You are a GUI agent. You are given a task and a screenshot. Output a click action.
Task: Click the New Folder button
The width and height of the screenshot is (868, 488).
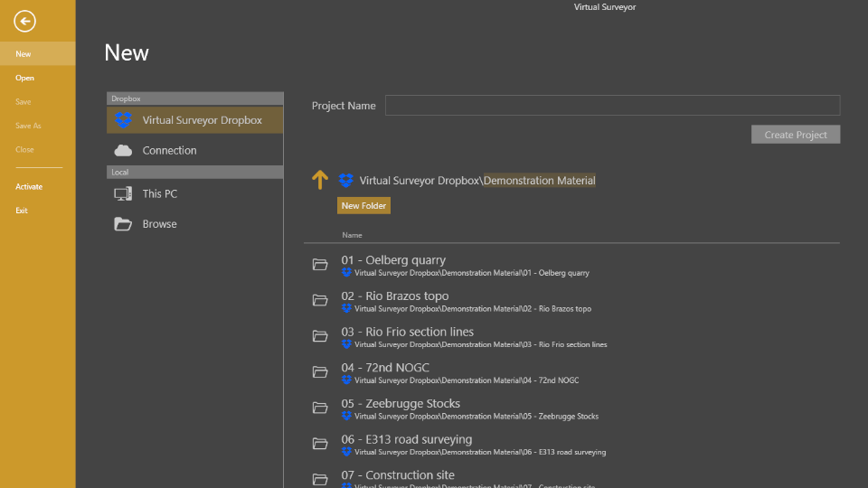coord(363,205)
